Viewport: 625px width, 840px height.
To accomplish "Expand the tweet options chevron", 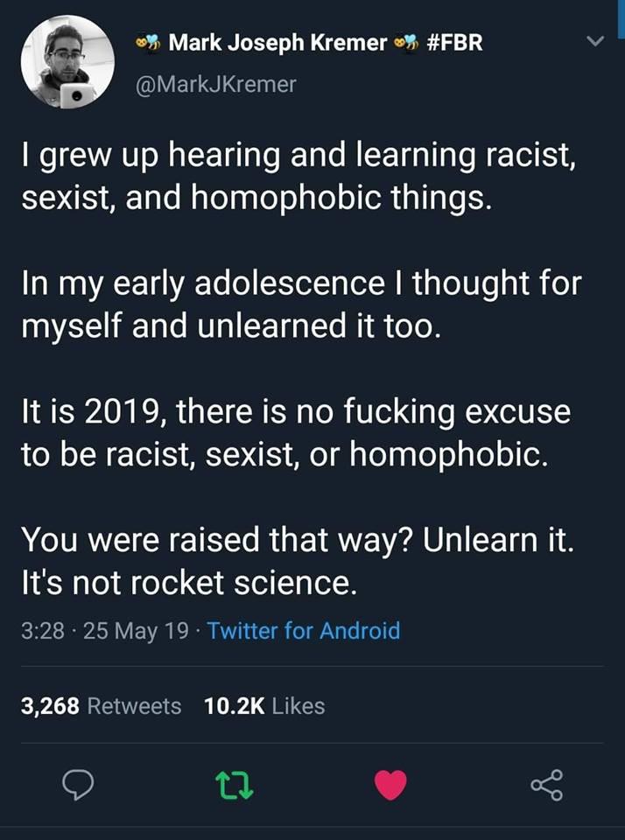I will 594,42.
